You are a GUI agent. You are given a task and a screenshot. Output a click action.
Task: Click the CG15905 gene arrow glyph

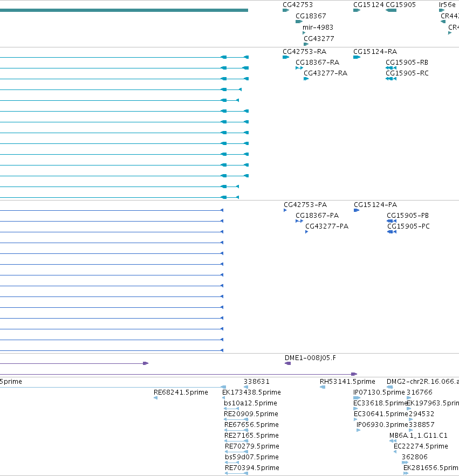click(391, 10)
